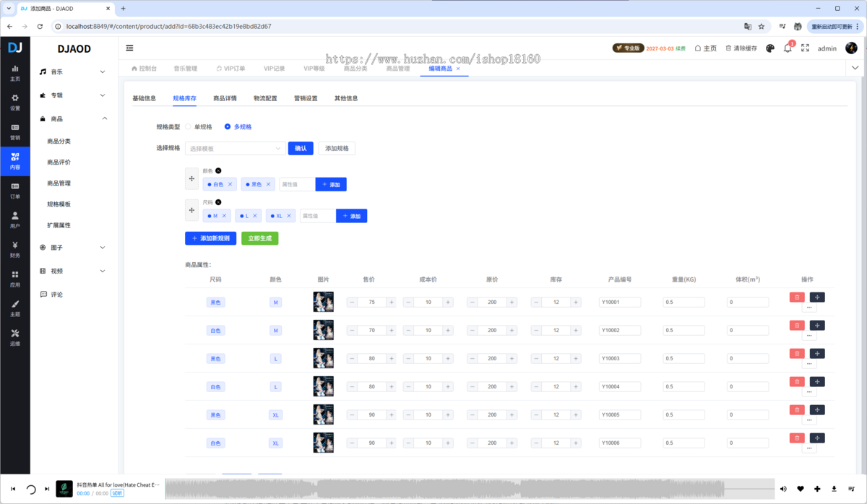
Task: Open 财务 in the left icon rail
Action: [x=15, y=250]
